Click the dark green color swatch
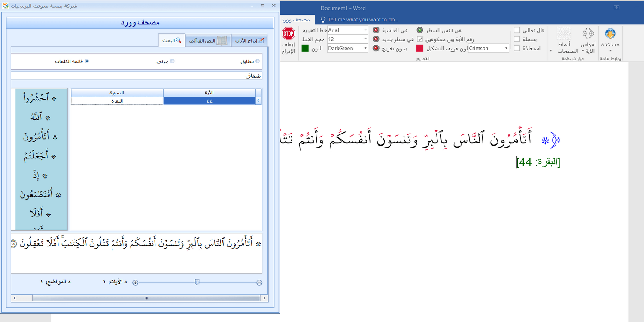The height and width of the screenshot is (322, 644). point(305,48)
